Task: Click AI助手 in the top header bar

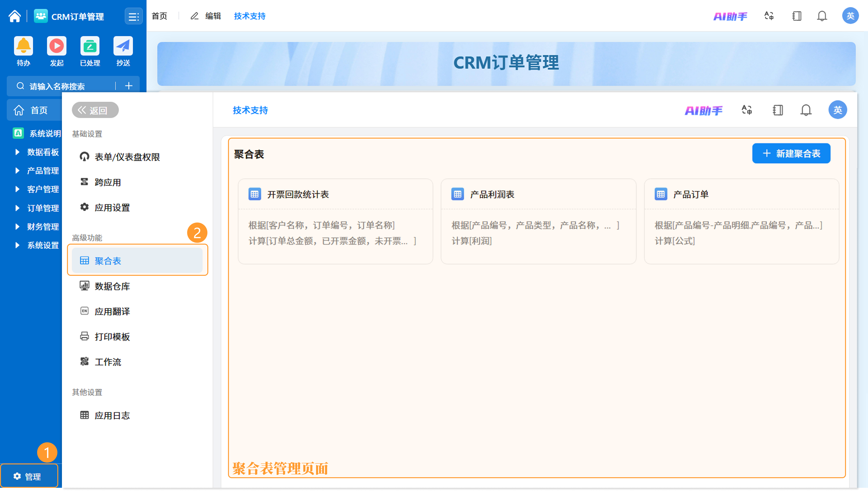Action: (x=730, y=16)
